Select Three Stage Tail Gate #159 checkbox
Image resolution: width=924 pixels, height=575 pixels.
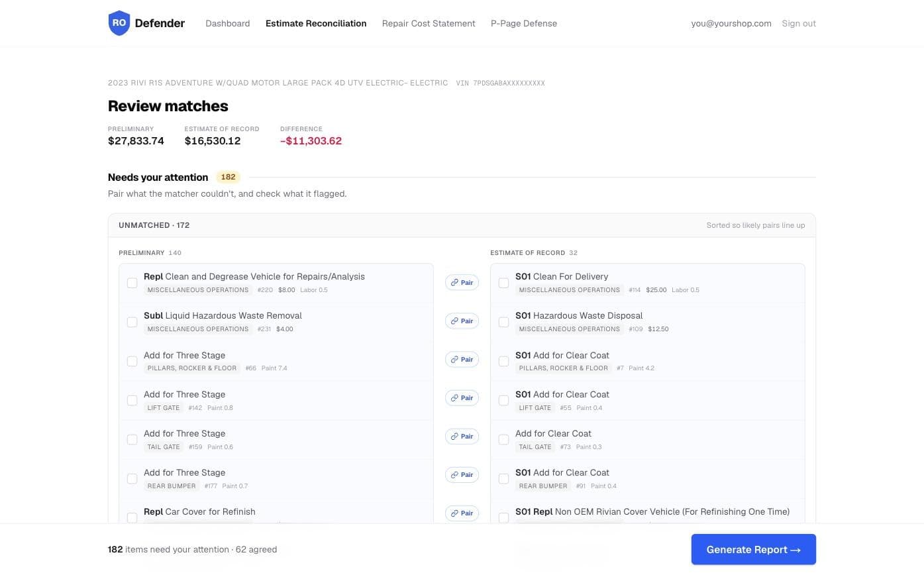132,439
